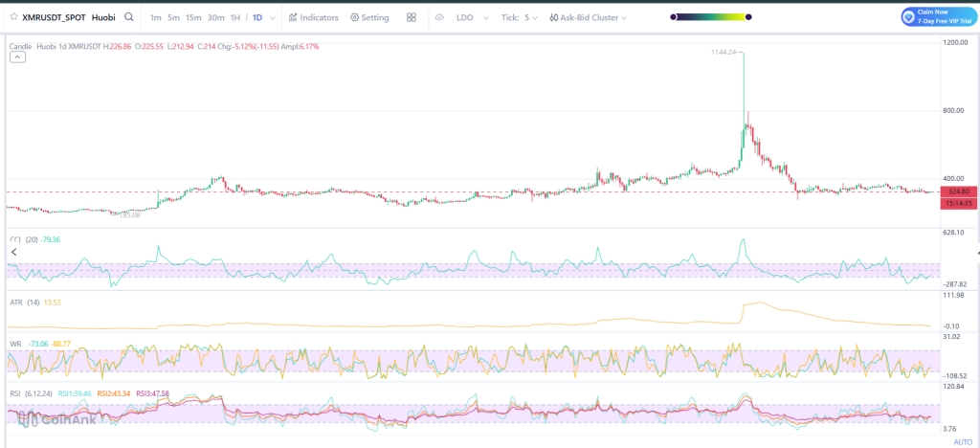This screenshot has height=448, width=980.
Task: Select the 1H timeframe
Action: tap(235, 17)
